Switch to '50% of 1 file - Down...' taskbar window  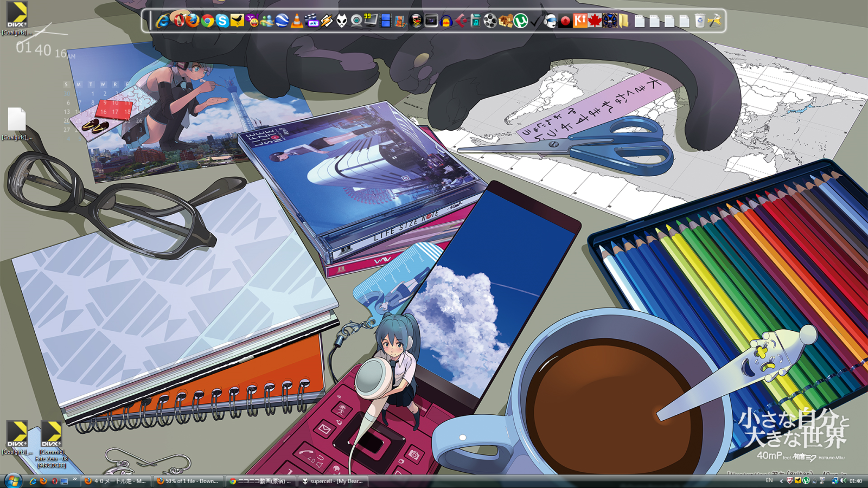click(187, 481)
